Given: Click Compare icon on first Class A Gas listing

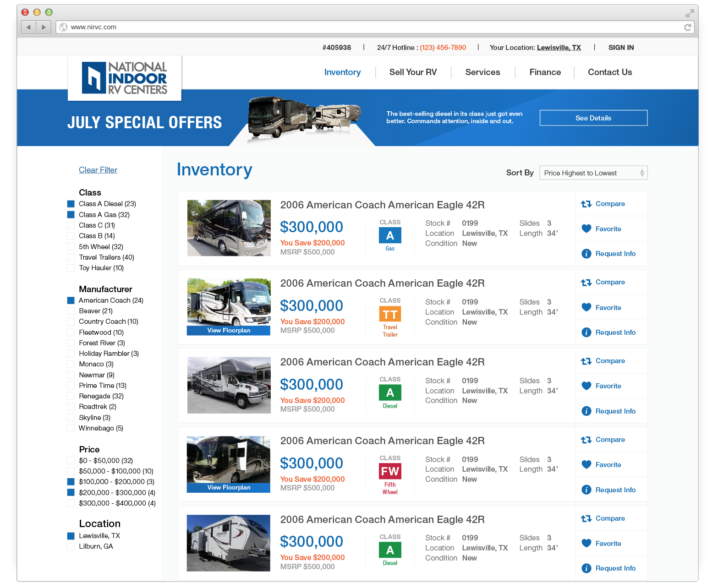Looking at the screenshot, I should 586,204.
